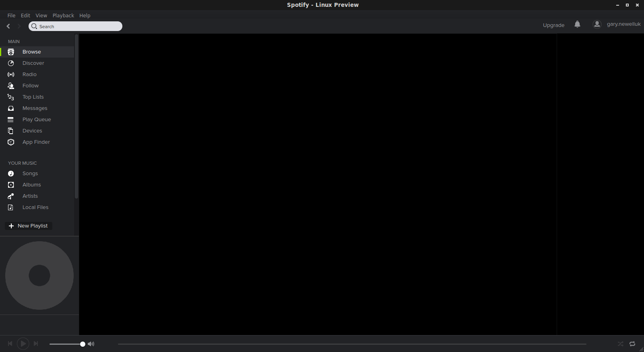Show the Play Queue label
The height and width of the screenshot is (352, 644).
click(x=37, y=120)
